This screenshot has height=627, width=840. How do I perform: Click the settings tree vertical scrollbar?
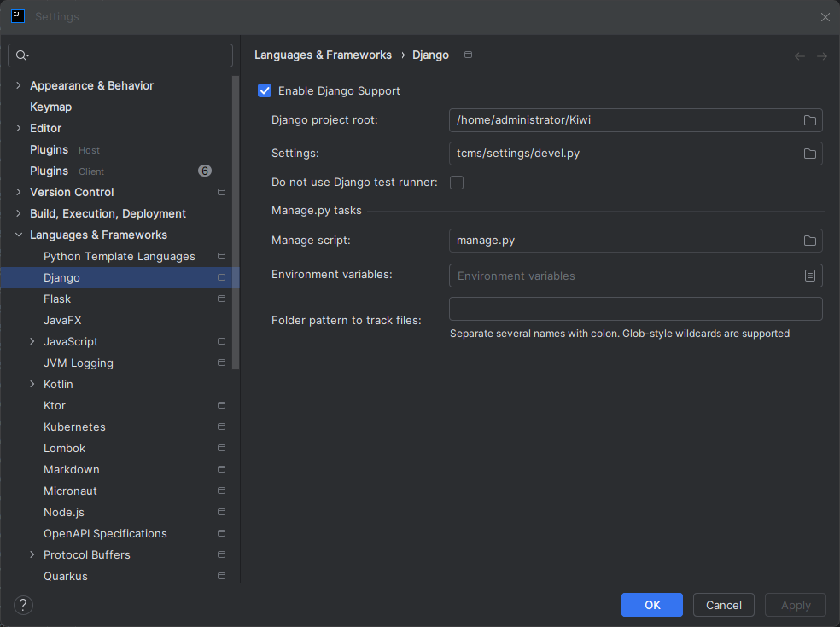235,222
